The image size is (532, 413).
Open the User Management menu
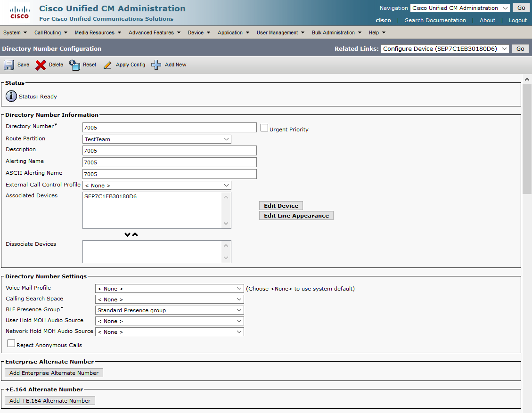[280, 32]
